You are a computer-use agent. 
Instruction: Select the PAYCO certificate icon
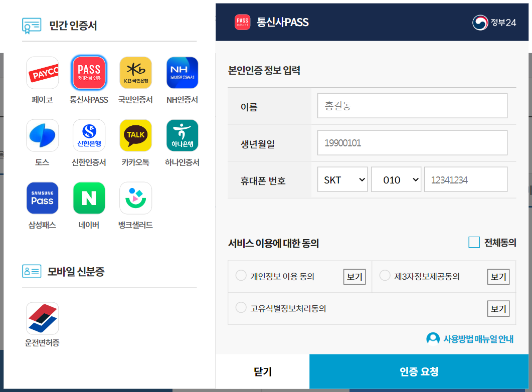42,72
